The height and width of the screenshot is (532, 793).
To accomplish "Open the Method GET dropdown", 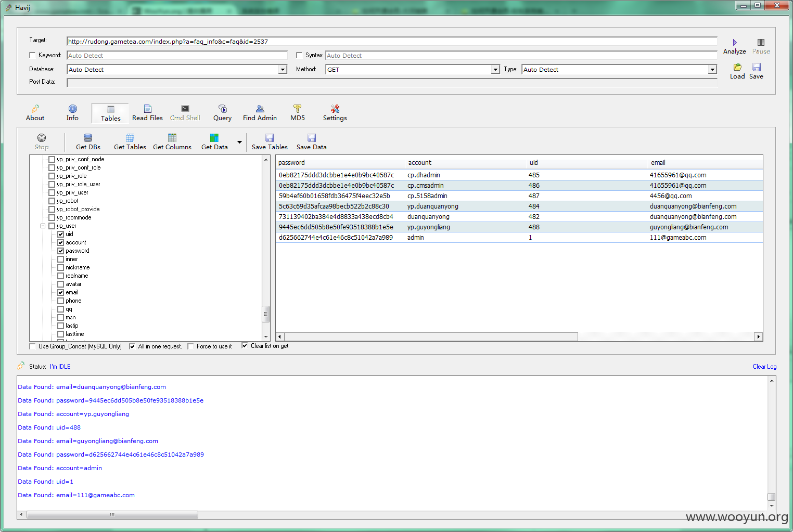I will pyautogui.click(x=495, y=70).
